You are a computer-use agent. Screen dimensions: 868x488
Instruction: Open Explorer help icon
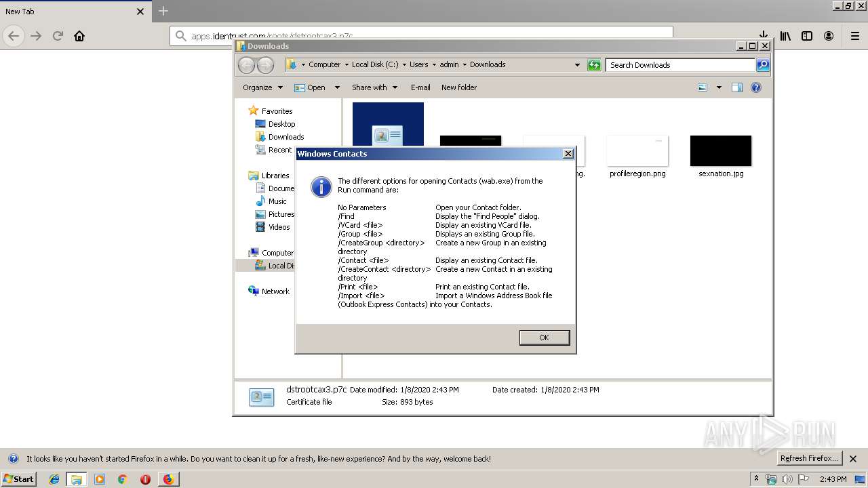pyautogui.click(x=756, y=87)
